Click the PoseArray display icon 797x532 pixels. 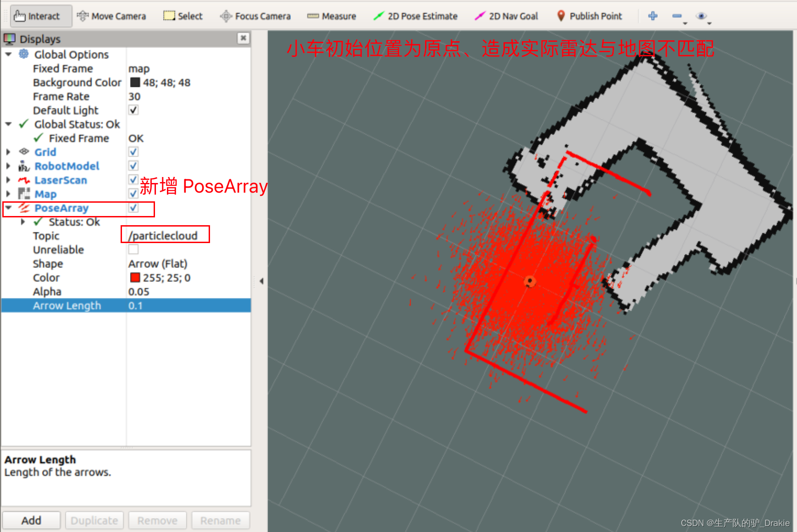coord(24,208)
